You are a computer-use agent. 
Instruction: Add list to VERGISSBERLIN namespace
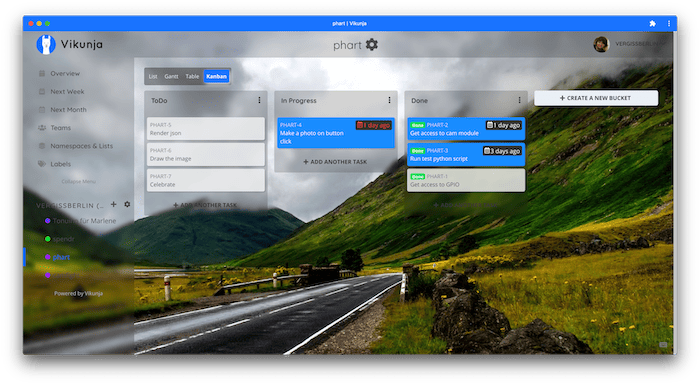(113, 205)
